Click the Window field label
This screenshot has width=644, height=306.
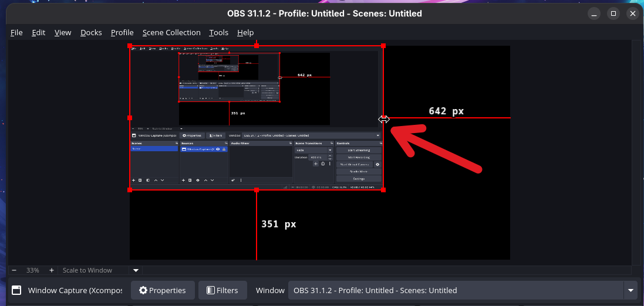click(x=270, y=290)
